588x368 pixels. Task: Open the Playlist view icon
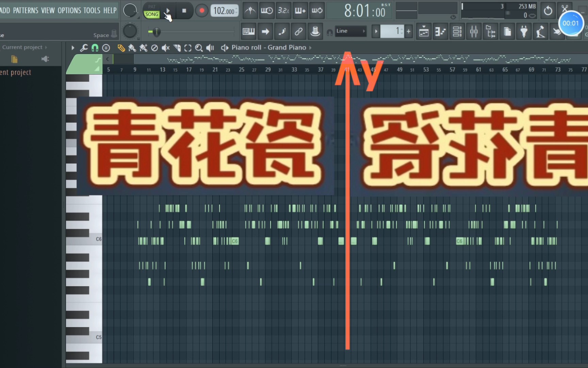coord(424,32)
